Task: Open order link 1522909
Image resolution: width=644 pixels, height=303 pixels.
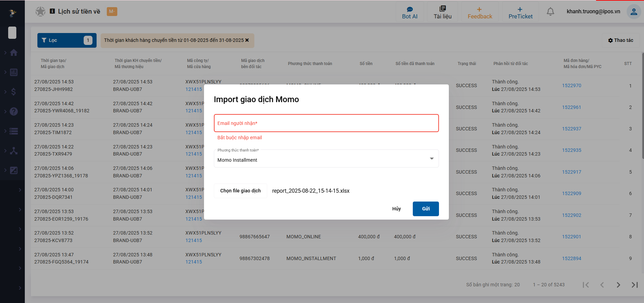Action: pyautogui.click(x=572, y=193)
